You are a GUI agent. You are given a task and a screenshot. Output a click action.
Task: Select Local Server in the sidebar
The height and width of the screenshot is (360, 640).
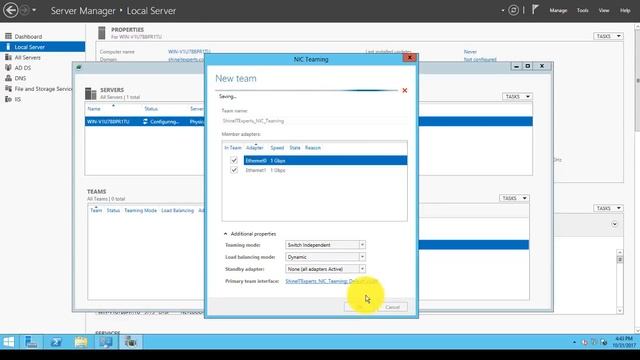(42, 47)
